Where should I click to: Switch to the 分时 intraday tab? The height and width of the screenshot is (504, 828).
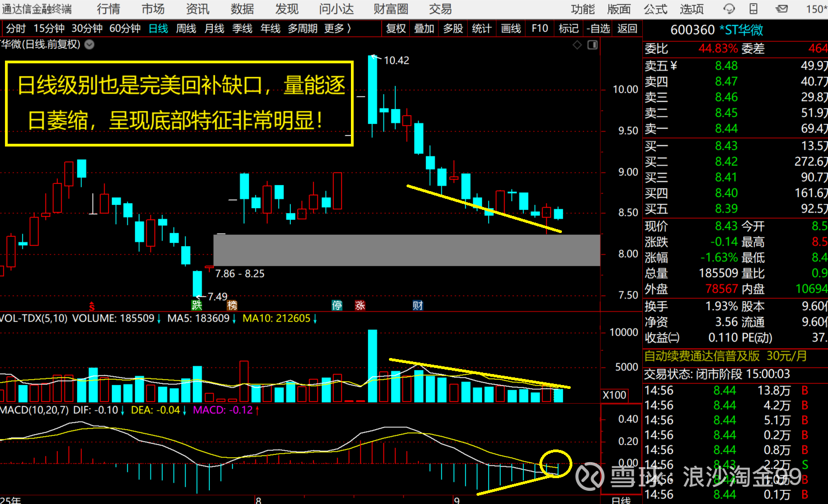(x=16, y=28)
